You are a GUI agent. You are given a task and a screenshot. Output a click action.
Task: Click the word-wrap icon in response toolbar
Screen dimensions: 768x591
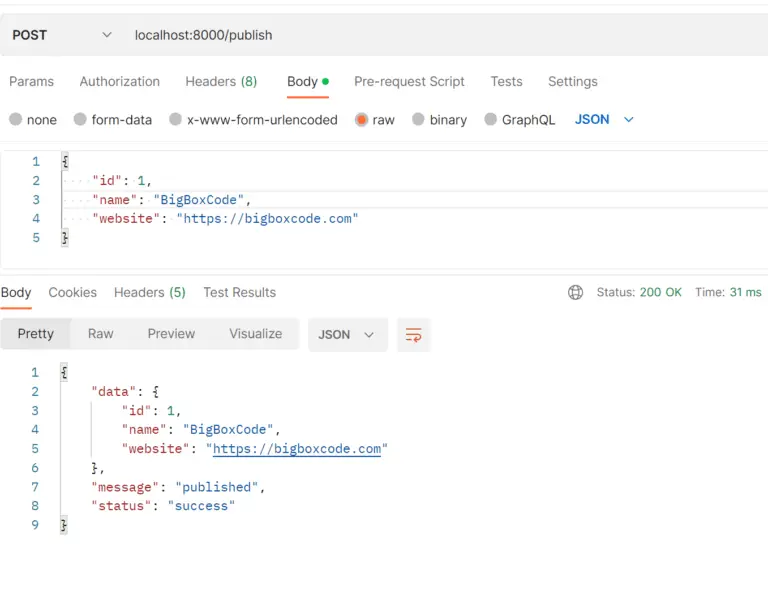click(413, 335)
